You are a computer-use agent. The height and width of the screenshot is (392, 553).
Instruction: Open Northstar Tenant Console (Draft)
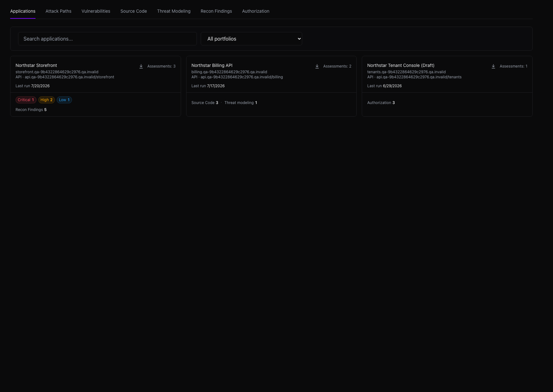(x=401, y=65)
